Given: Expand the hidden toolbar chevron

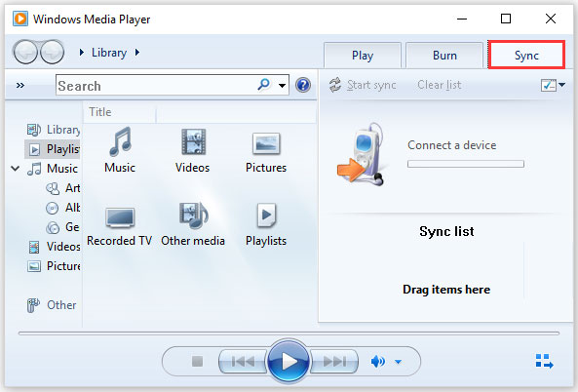Looking at the screenshot, I should (x=20, y=86).
